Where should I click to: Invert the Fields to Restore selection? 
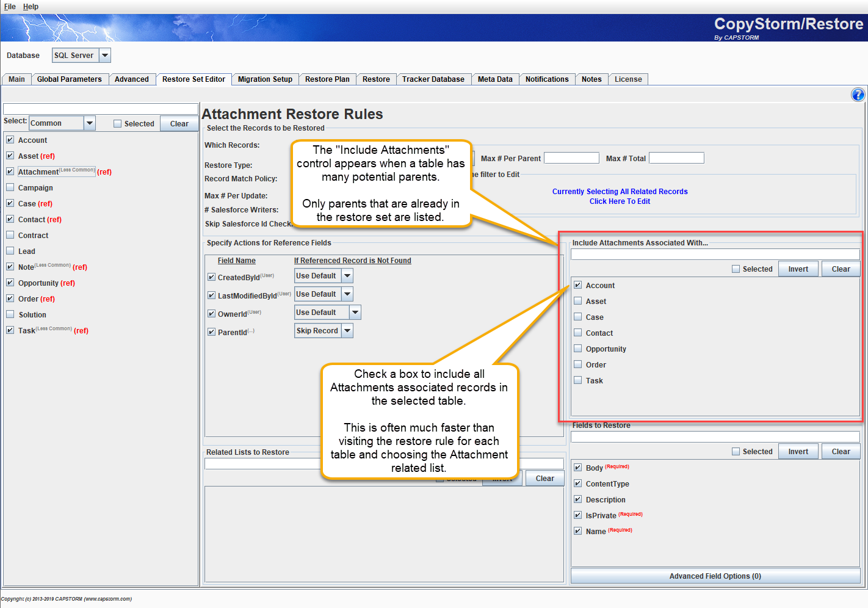point(798,452)
